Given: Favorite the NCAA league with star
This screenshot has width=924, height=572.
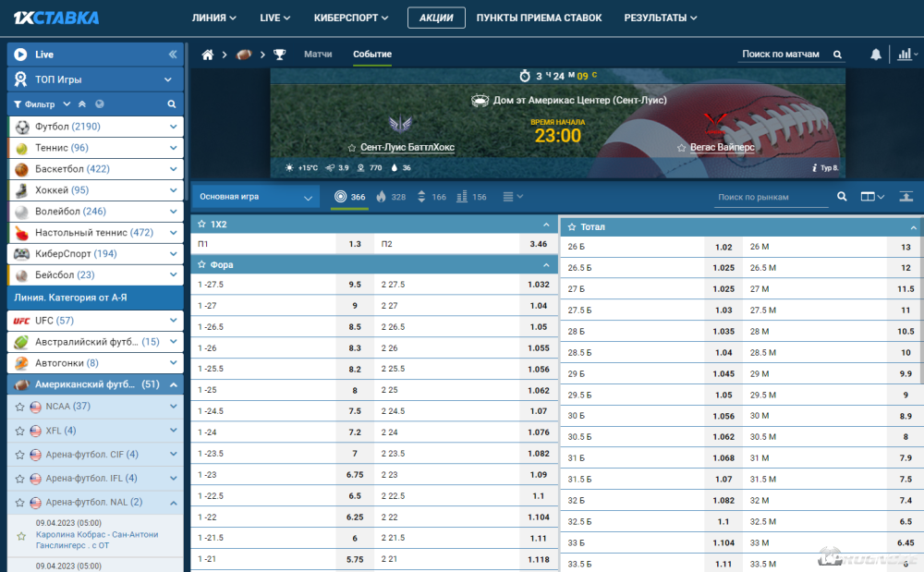Looking at the screenshot, I should click(20, 407).
